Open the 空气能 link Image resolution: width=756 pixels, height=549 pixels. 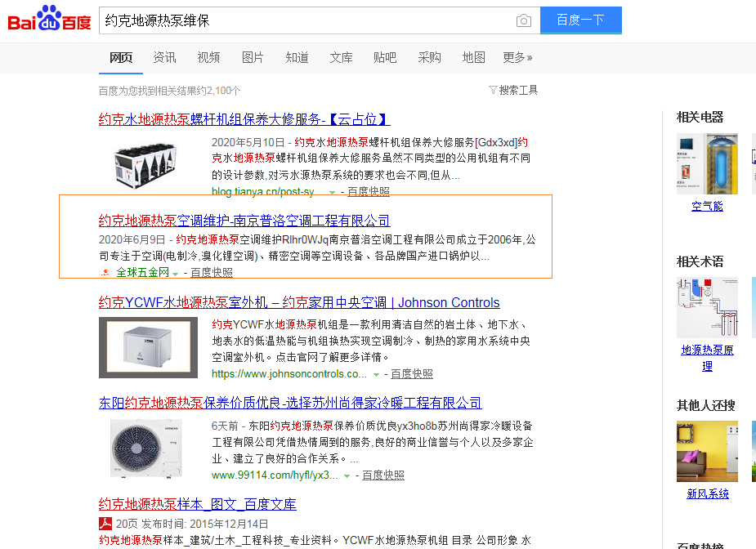707,206
